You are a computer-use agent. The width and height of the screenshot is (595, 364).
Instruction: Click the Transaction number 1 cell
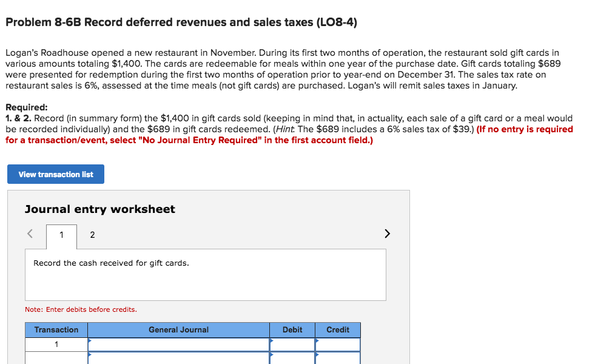click(x=56, y=344)
